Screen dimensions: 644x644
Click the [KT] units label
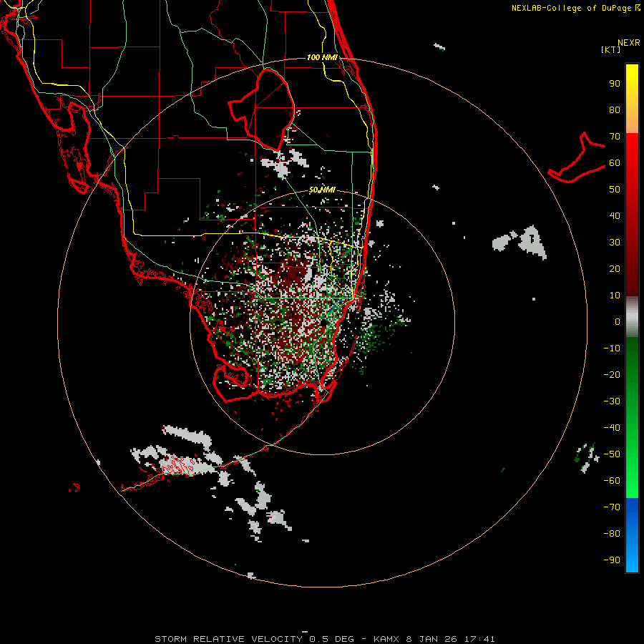pyautogui.click(x=610, y=49)
